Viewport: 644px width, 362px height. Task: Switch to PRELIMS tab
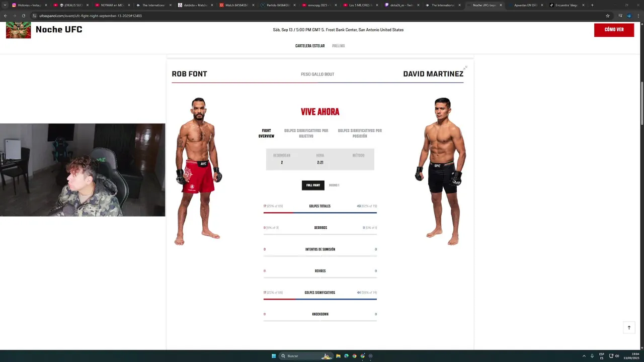pyautogui.click(x=339, y=46)
